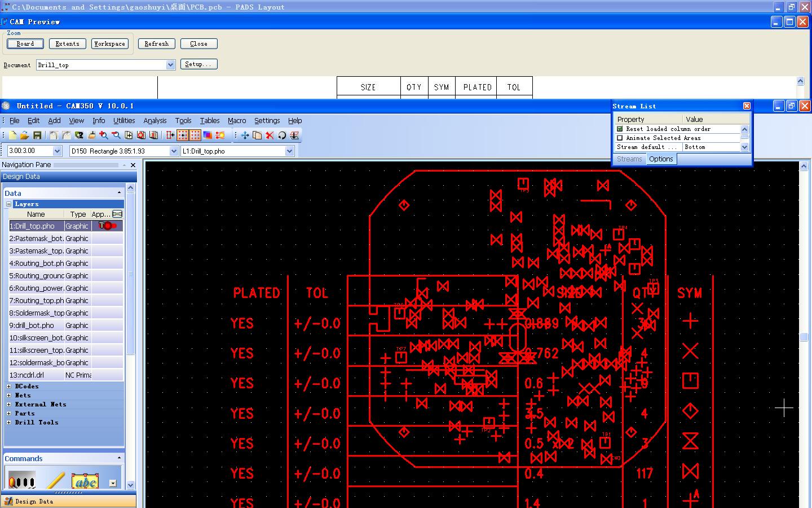Close the Navigation Pane with its X
812x508 pixels.
click(133, 165)
